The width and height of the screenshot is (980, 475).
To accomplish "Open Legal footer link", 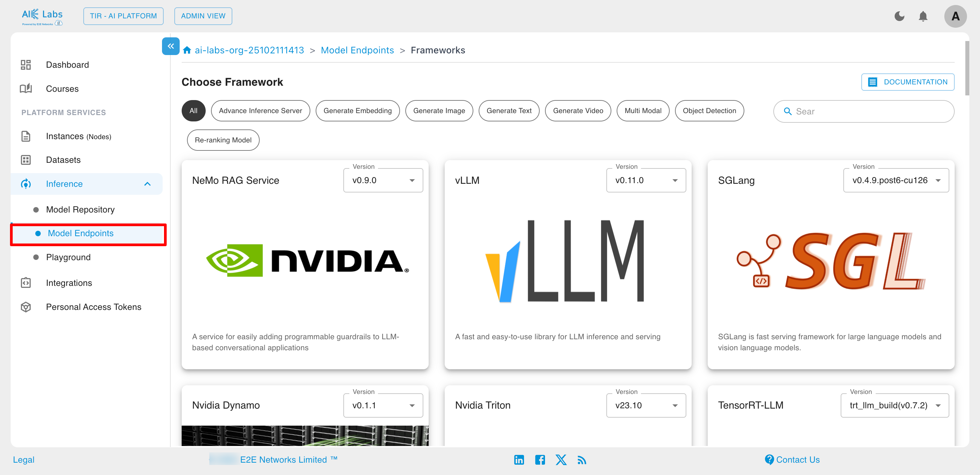I will coord(24,460).
